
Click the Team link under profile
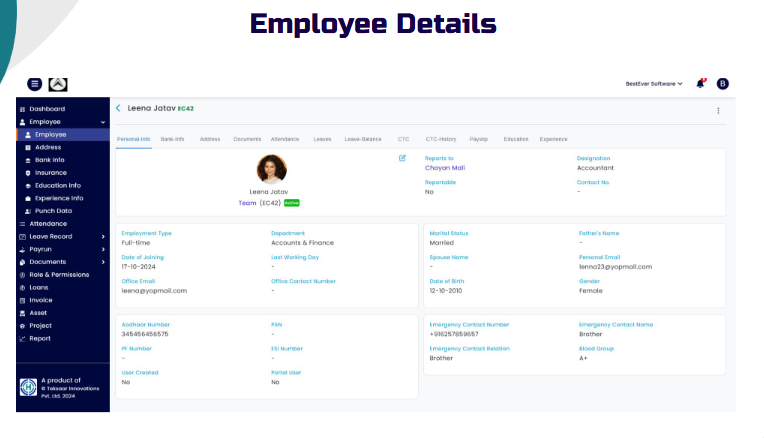(x=247, y=203)
